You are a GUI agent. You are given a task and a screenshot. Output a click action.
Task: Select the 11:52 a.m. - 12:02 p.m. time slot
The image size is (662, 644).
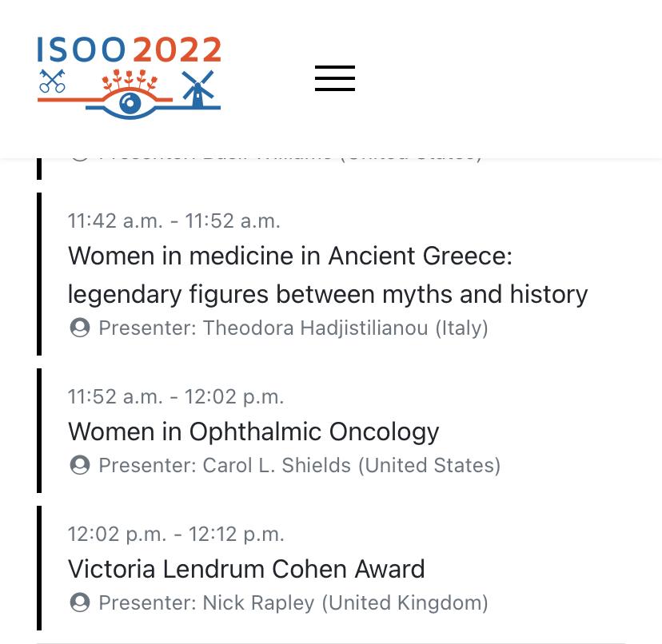(175, 396)
